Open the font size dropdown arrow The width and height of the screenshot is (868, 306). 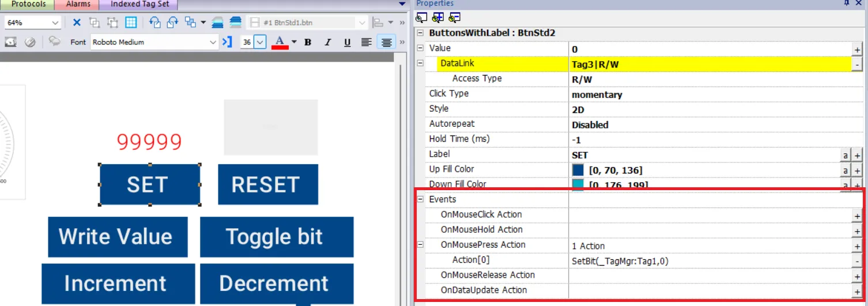(x=260, y=42)
